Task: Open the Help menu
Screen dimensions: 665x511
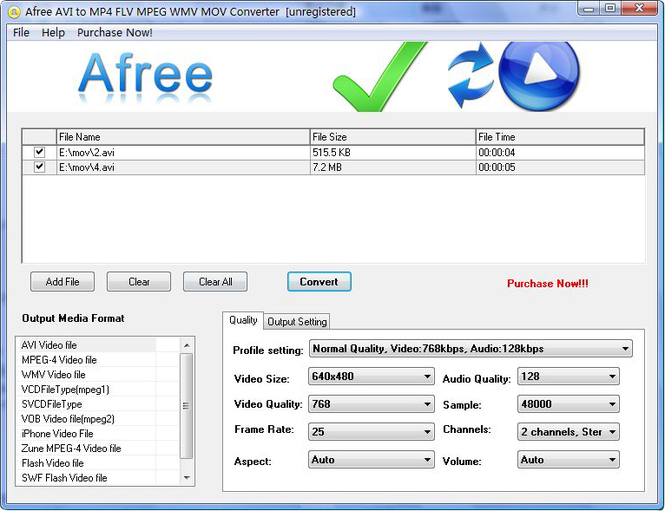Action: point(53,33)
